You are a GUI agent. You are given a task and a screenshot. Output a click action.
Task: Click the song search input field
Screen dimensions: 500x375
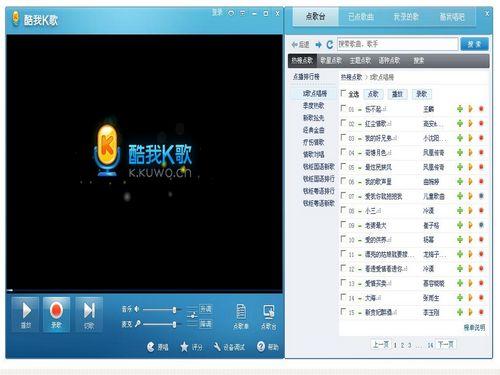pyautogui.click(x=397, y=44)
